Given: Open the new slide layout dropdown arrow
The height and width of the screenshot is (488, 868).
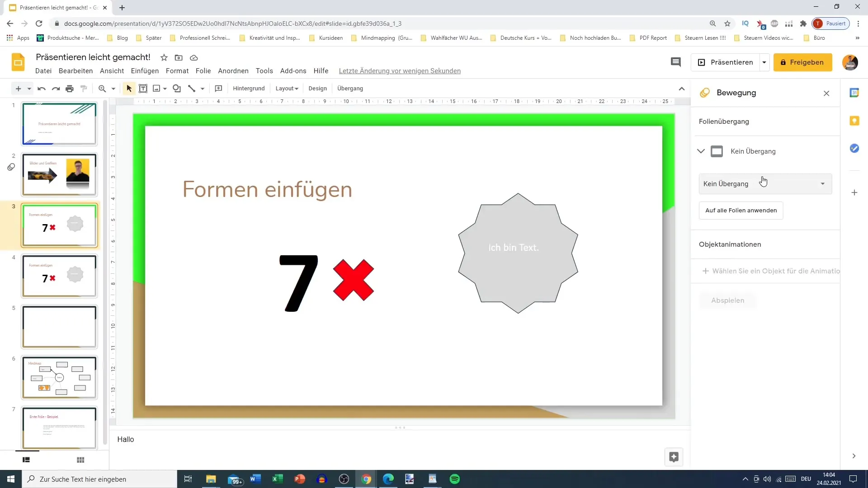Looking at the screenshot, I should [x=29, y=89].
